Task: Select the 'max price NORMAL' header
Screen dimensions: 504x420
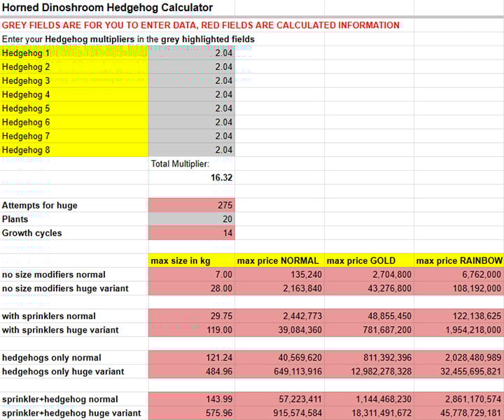Action: [x=279, y=260]
